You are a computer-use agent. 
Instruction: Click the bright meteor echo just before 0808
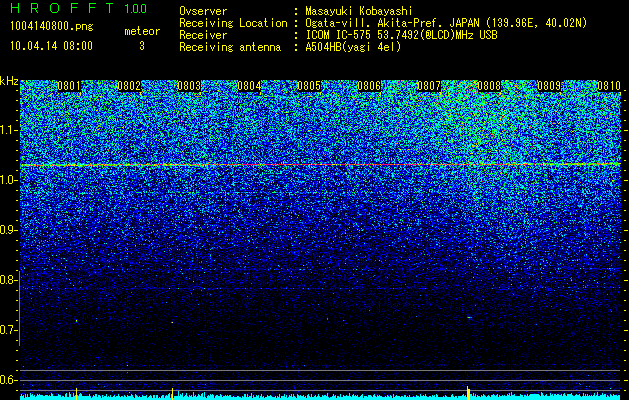pos(469,318)
